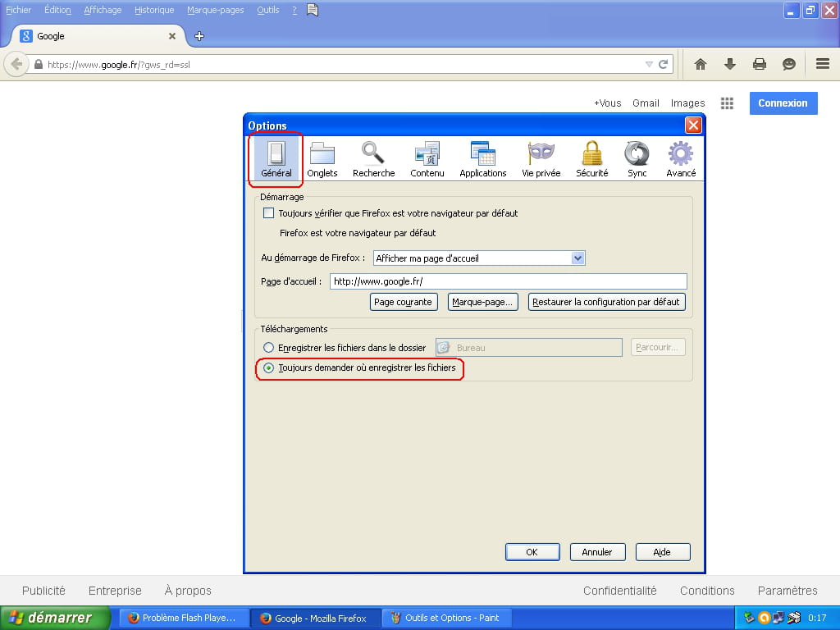Click the Annuler button

[x=597, y=552]
